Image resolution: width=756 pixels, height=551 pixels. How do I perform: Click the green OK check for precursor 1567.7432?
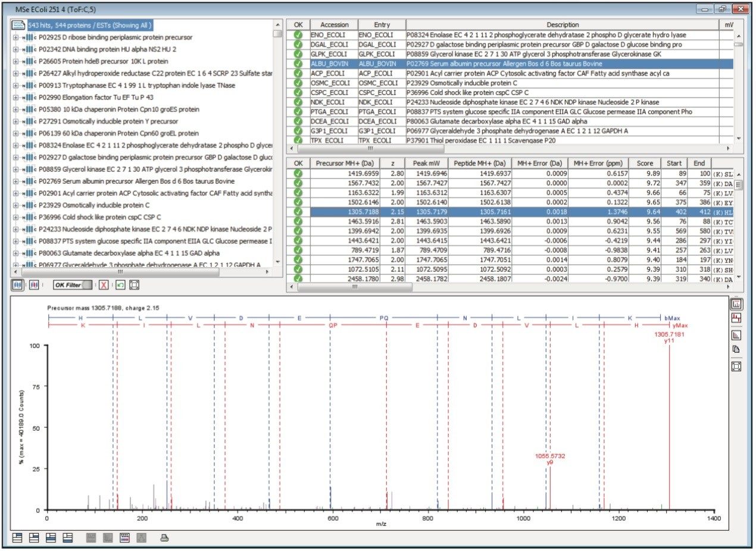coord(298,183)
